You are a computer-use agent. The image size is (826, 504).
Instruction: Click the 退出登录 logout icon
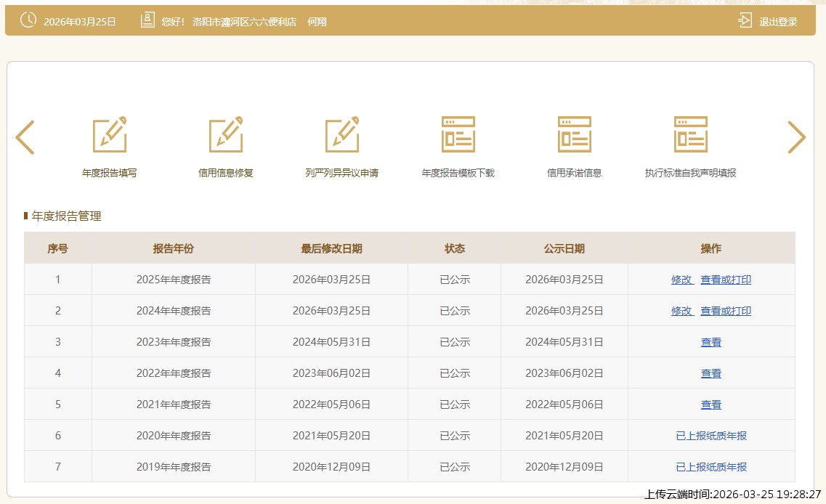pos(745,20)
